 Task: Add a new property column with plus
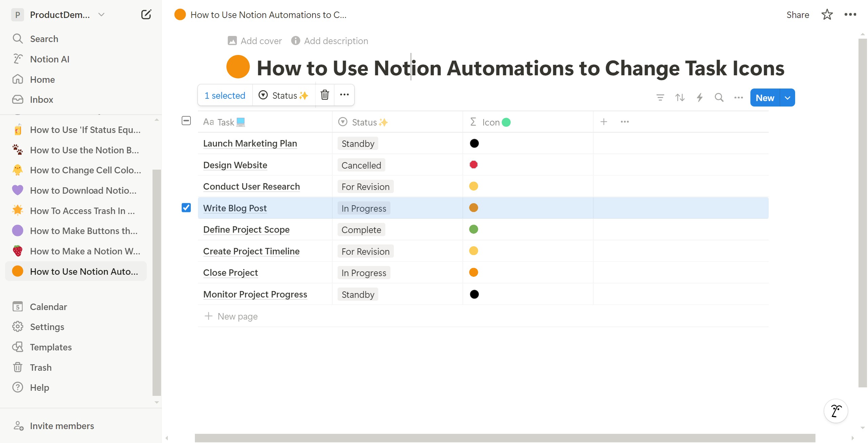pyautogui.click(x=604, y=122)
